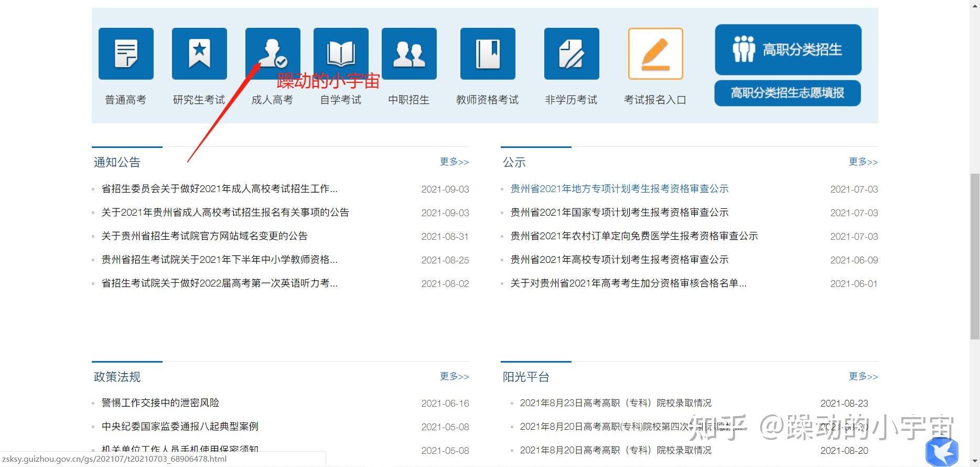Select the 通知公告 section tab
The width and height of the screenshot is (980, 467).
(117, 162)
